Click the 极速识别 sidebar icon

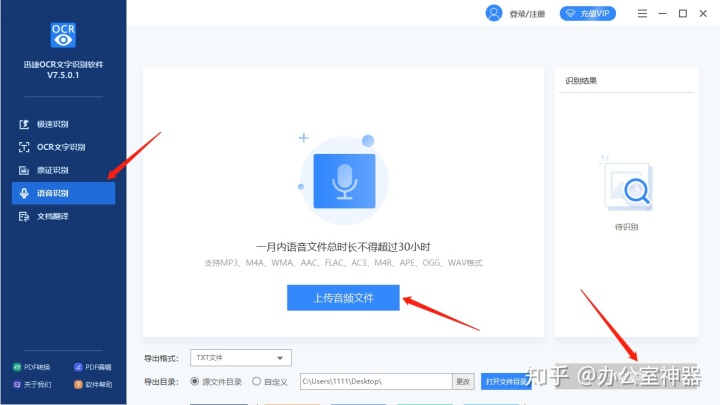pos(24,124)
